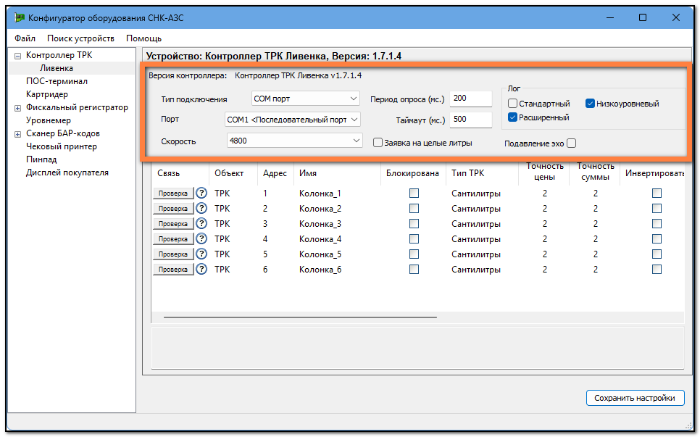This screenshot has width=700, height=437.
Task: Enable the Стандартный log checkbox
Action: (512, 104)
